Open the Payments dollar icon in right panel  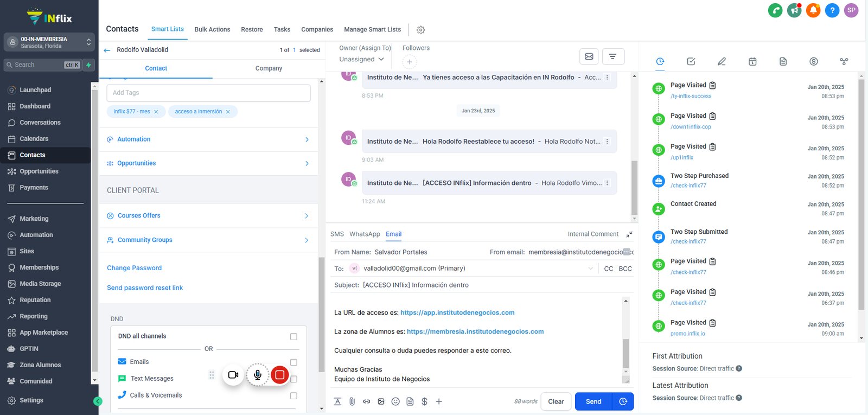[x=814, y=61]
